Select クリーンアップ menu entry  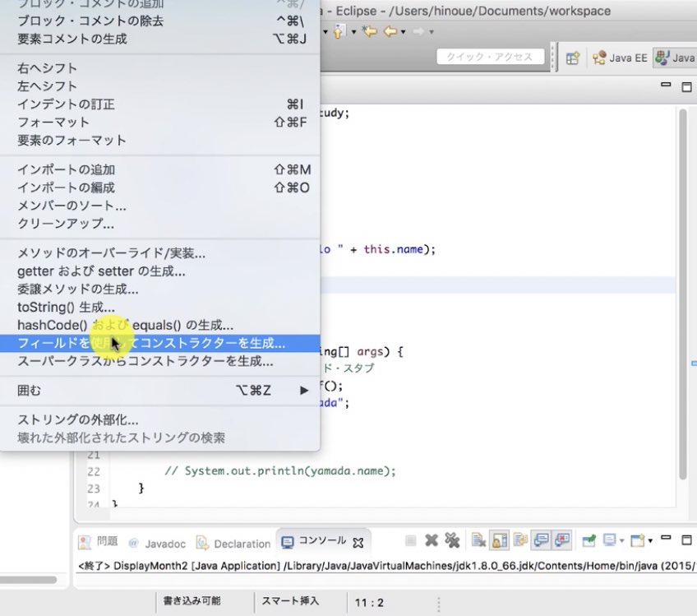[x=160, y=224]
